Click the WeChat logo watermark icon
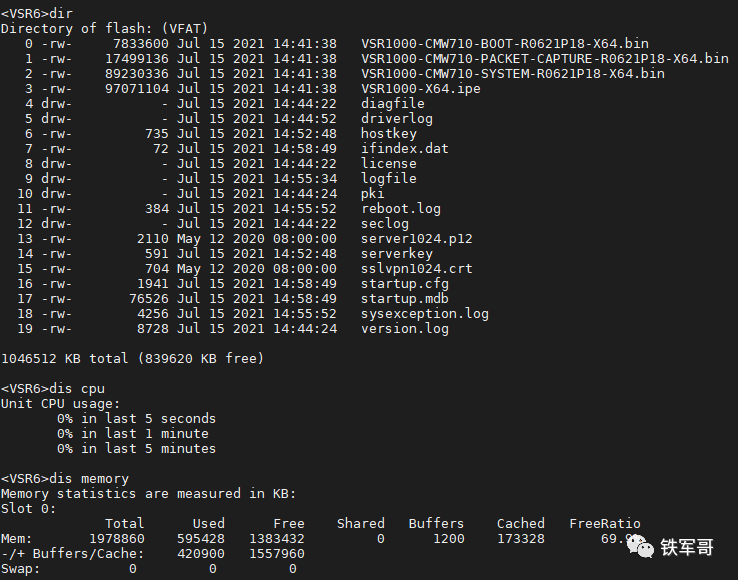This screenshot has height=580, width=738. pos(641,546)
